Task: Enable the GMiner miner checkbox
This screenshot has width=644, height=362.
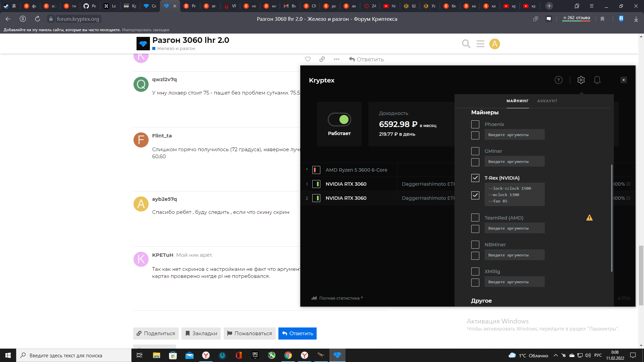Action: [475, 151]
